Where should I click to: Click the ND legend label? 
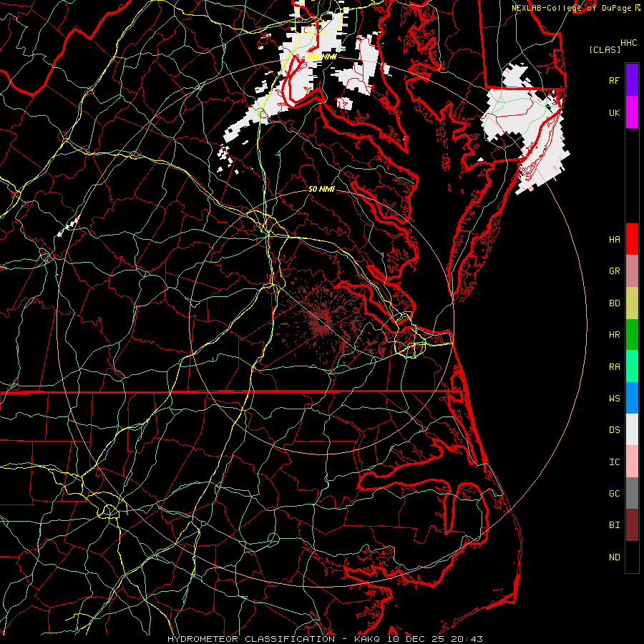[614, 557]
